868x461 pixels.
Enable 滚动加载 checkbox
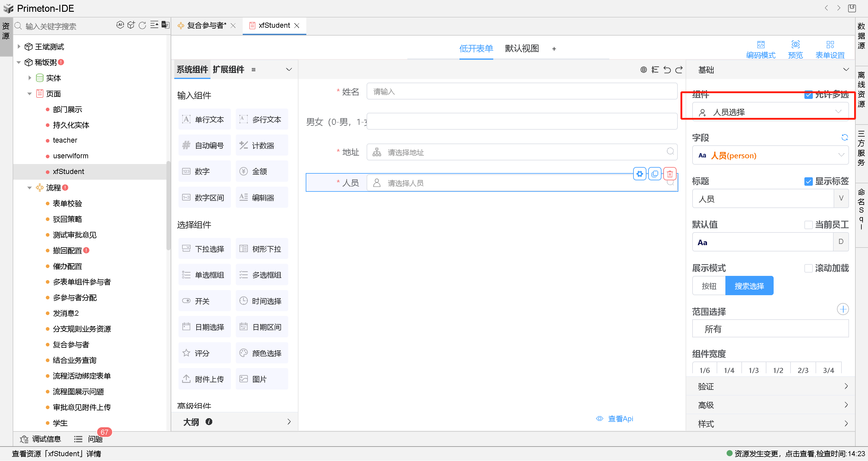point(808,268)
